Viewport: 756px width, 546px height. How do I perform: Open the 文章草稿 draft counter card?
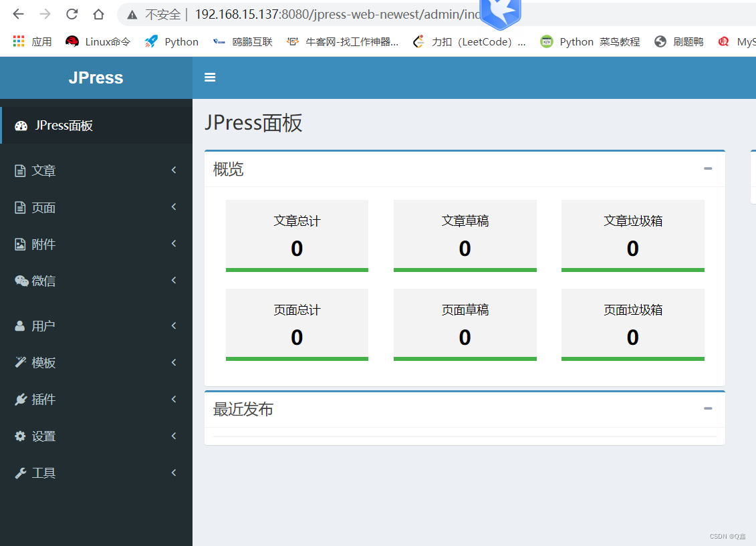pyautogui.click(x=465, y=235)
